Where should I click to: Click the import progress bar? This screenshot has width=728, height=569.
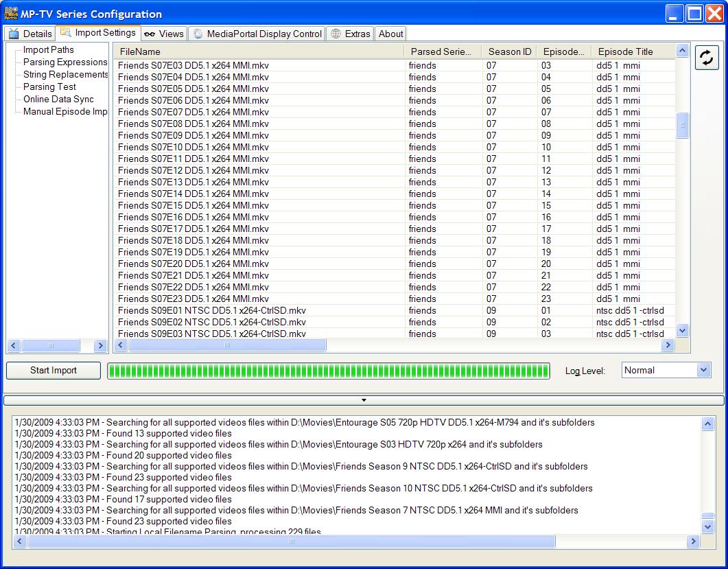329,371
